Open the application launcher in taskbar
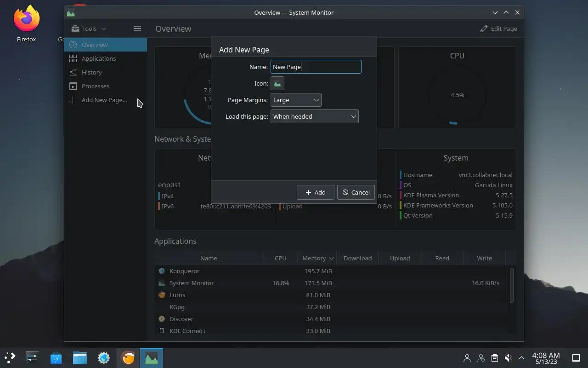The height and width of the screenshot is (368, 588). point(10,357)
